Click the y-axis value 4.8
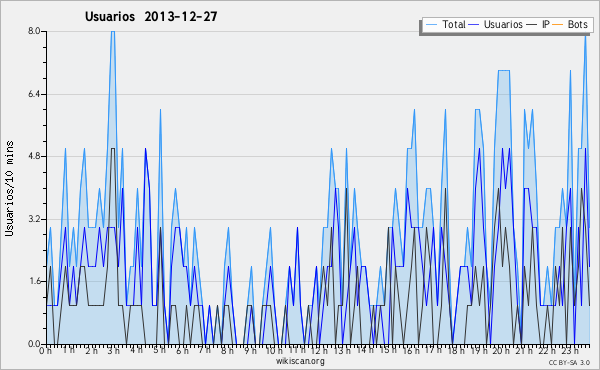This screenshot has width=600, height=370. pyautogui.click(x=34, y=156)
